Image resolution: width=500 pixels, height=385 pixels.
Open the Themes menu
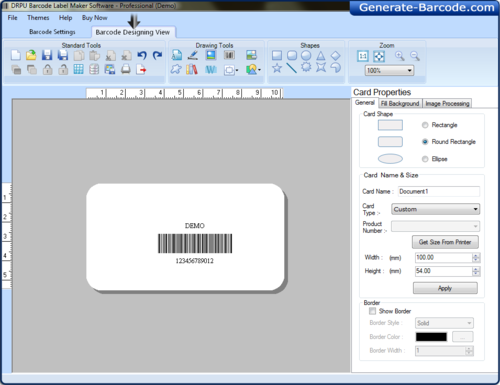38,18
